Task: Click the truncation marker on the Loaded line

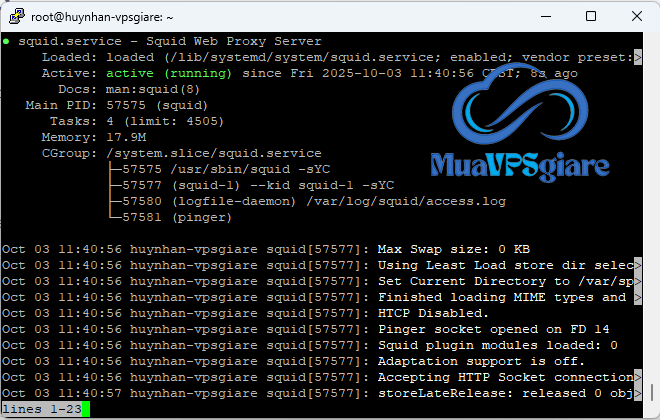Action: point(637,57)
